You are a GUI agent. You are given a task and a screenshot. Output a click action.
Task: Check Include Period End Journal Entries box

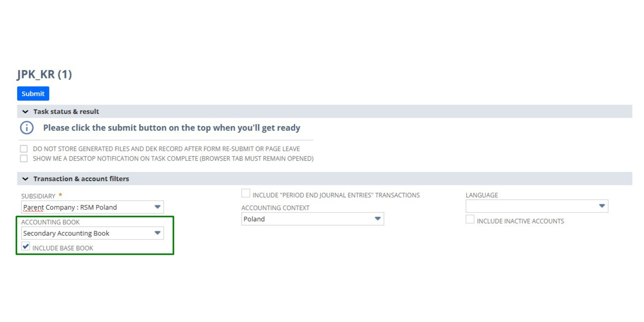click(x=246, y=194)
